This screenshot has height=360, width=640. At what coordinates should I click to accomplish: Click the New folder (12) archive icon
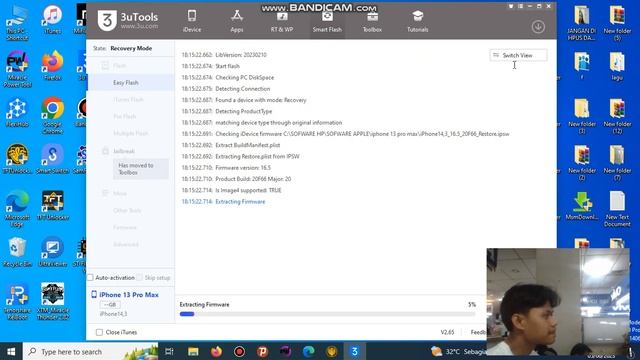tap(617, 116)
